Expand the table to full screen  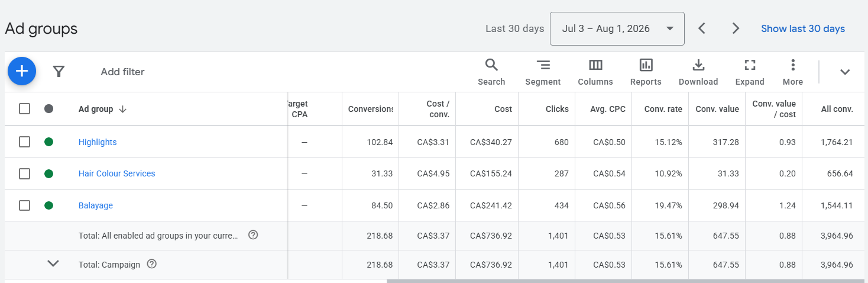coord(750,72)
